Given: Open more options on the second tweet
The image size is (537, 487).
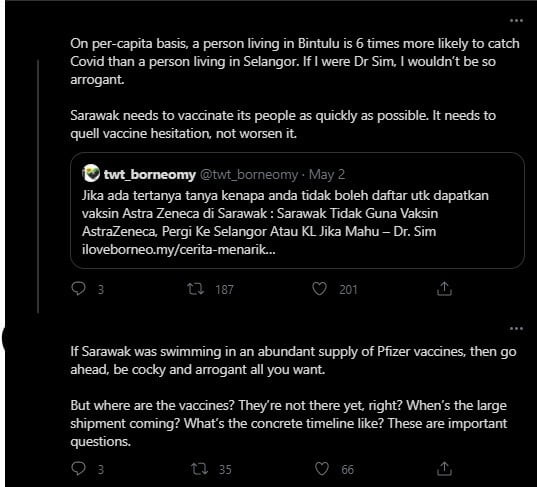Looking at the screenshot, I should (516, 329).
